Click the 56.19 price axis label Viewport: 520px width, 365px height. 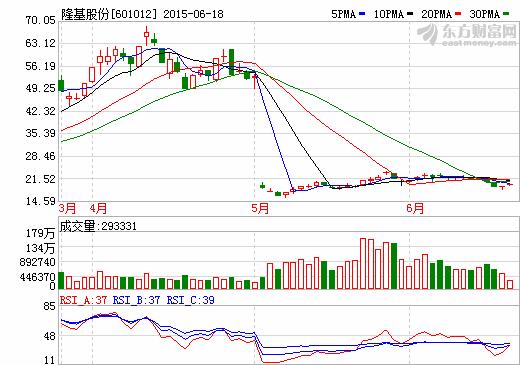click(x=40, y=66)
